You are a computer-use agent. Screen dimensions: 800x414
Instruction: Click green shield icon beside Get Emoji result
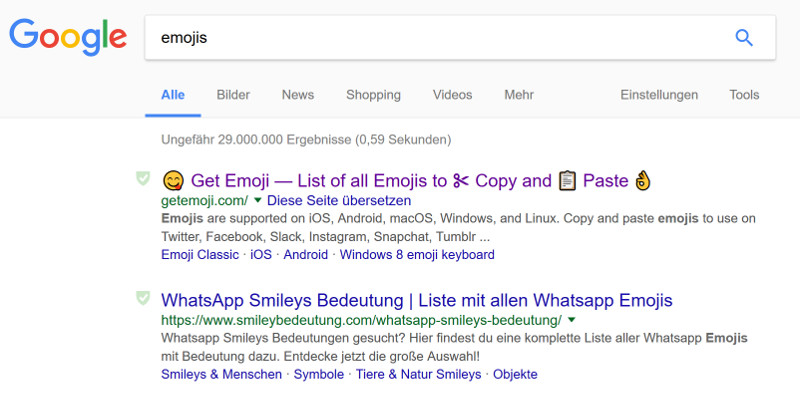[143, 178]
